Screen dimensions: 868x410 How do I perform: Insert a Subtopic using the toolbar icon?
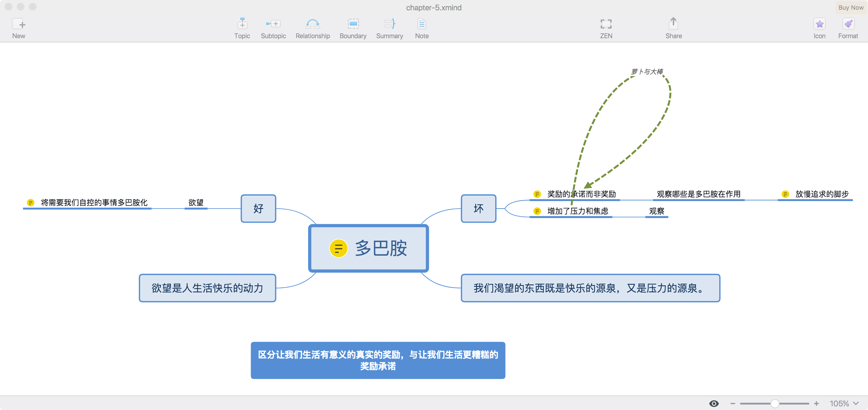click(x=273, y=24)
